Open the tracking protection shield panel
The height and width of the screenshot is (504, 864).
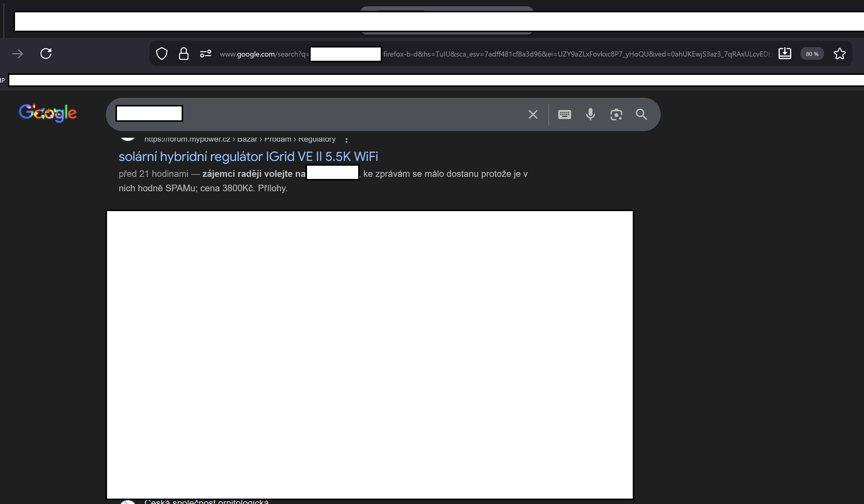[161, 54]
